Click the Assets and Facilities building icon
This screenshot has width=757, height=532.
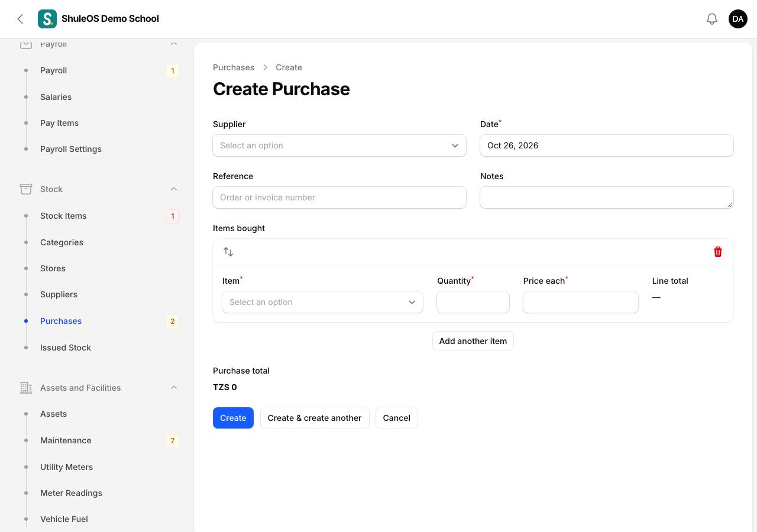(26, 388)
